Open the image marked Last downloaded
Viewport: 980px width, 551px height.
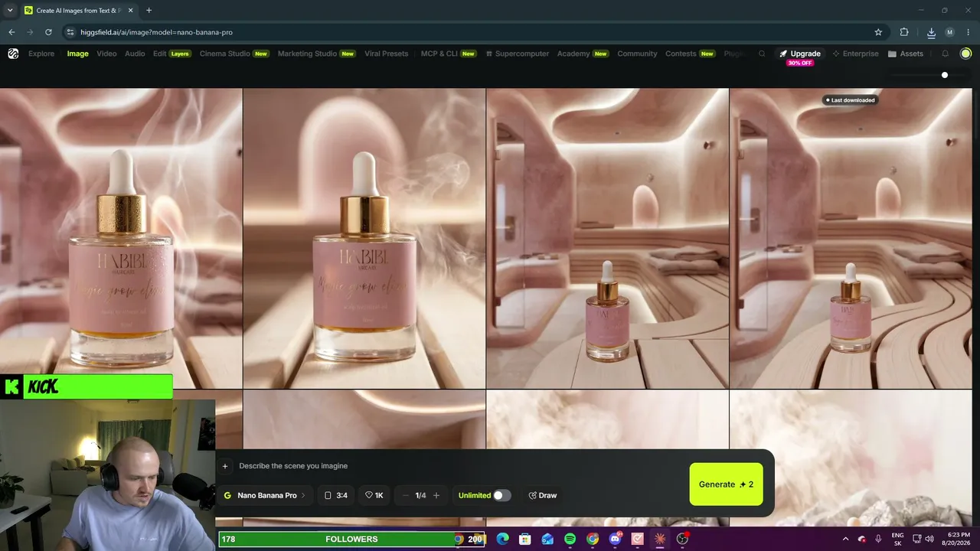(851, 238)
